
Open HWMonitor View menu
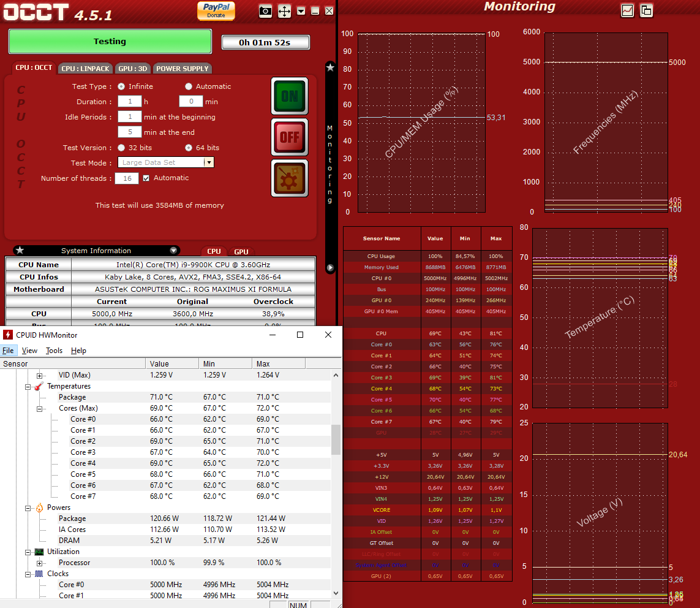click(x=29, y=351)
